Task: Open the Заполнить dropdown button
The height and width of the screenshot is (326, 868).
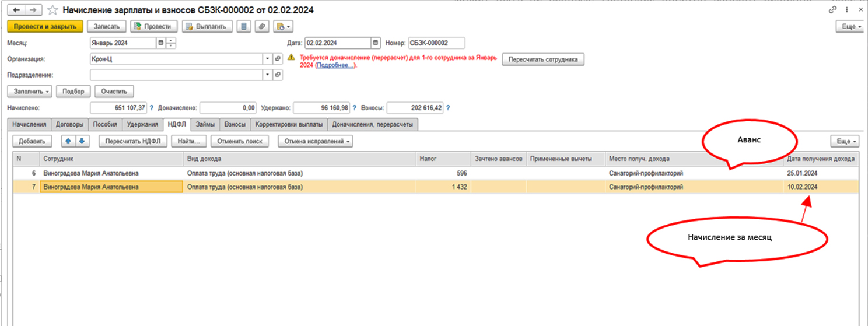Action: pyautogui.click(x=29, y=92)
